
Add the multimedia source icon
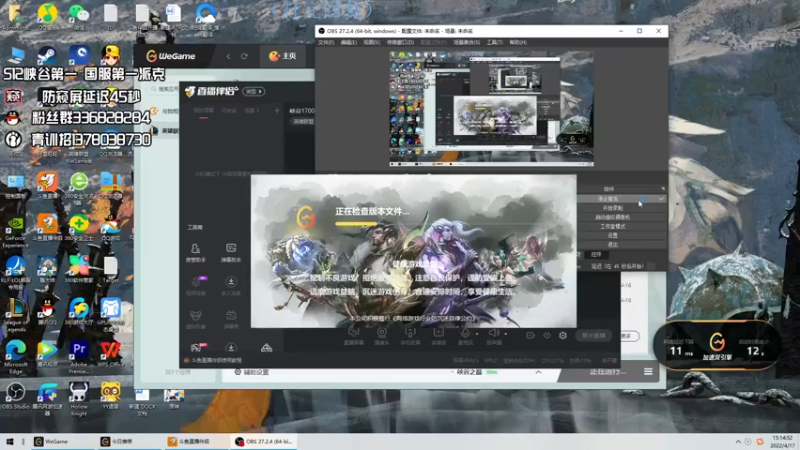tap(438, 336)
